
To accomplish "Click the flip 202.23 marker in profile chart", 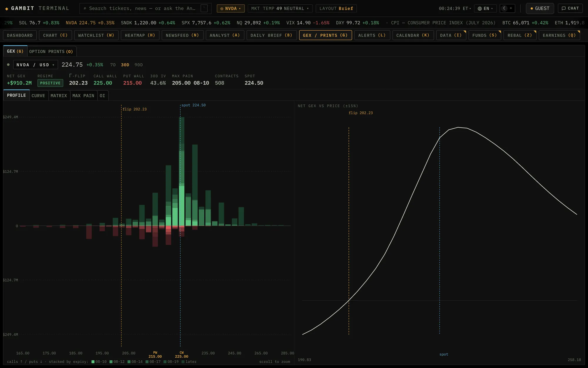I will point(134,109).
